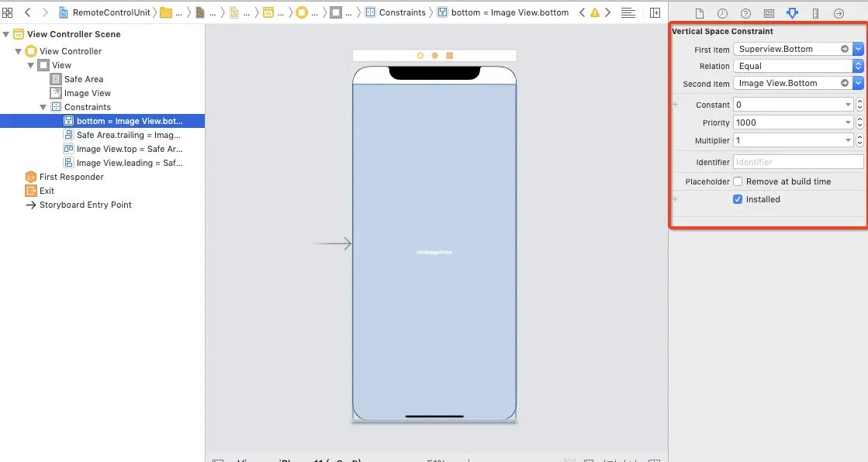Open the First Item dropdown
Screen dimensions: 868x462
pyautogui.click(x=858, y=49)
